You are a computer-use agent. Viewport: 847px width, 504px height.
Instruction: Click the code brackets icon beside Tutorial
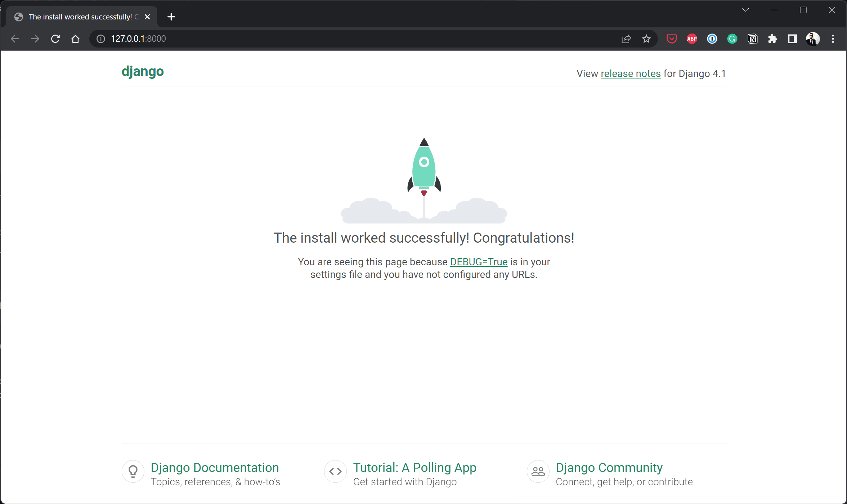tap(335, 471)
